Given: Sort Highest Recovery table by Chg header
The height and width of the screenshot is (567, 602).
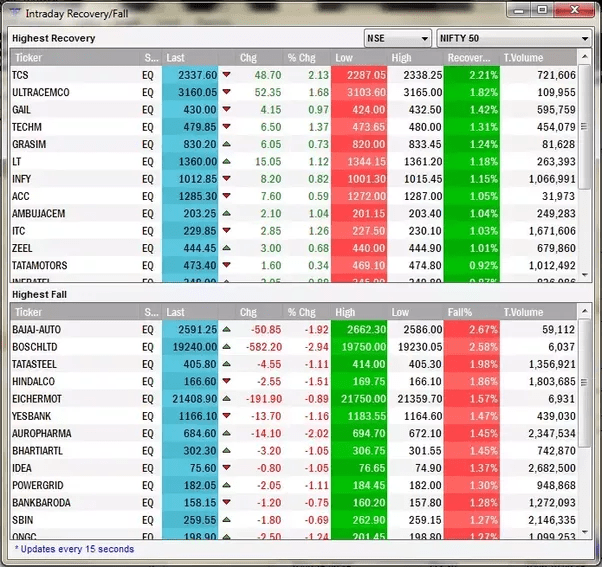Looking at the screenshot, I should point(258,58).
